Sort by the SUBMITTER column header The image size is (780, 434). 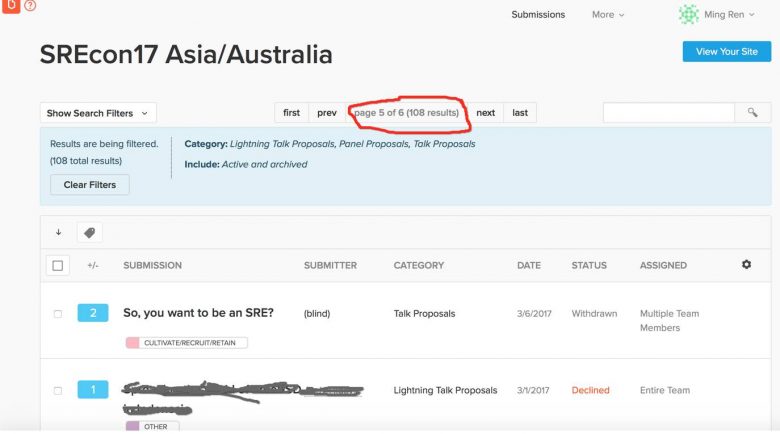pos(330,265)
